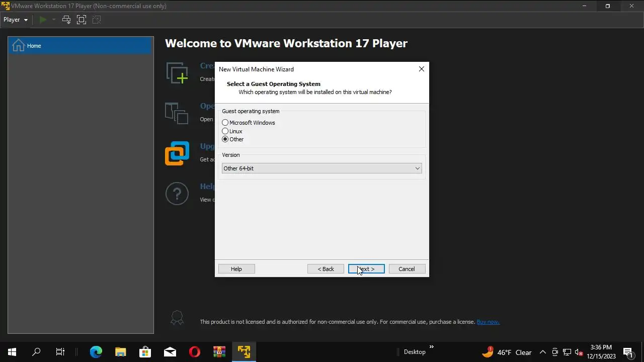Click the Send Ctrl+Alt+Del toolbar icon
Viewport: 644px width, 362px height.
(x=66, y=20)
